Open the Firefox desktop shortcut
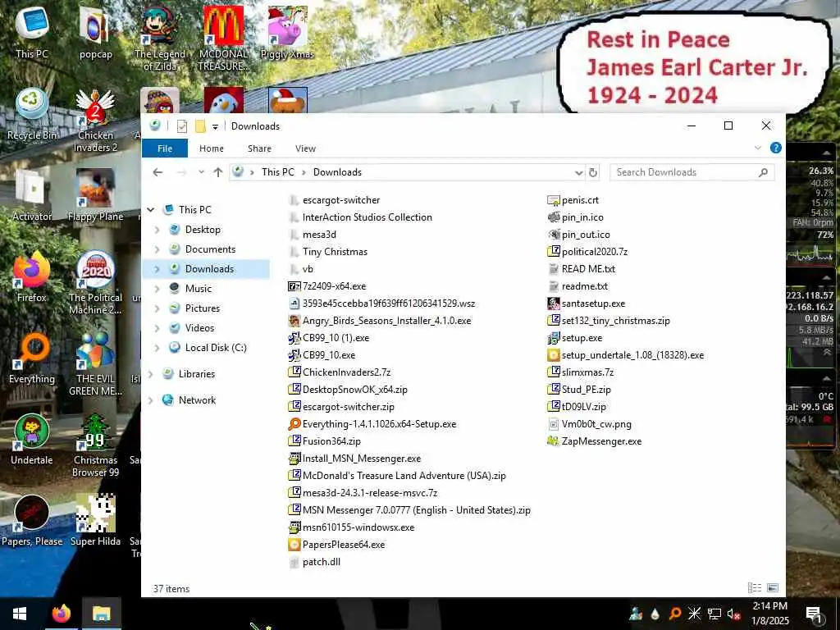 (x=31, y=277)
